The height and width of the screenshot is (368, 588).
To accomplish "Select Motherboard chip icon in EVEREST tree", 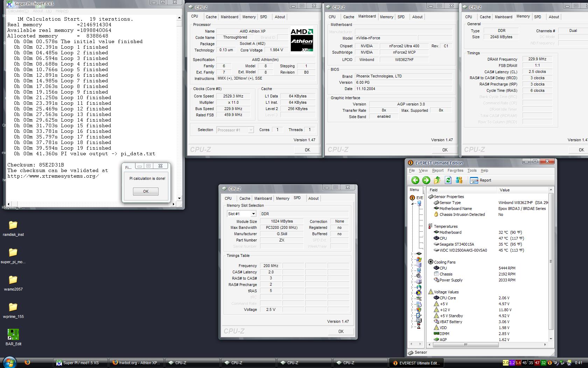I will pos(419,253).
